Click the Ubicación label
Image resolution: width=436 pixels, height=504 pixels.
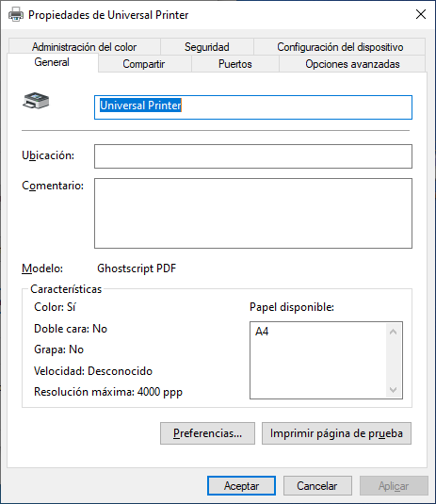coord(48,155)
